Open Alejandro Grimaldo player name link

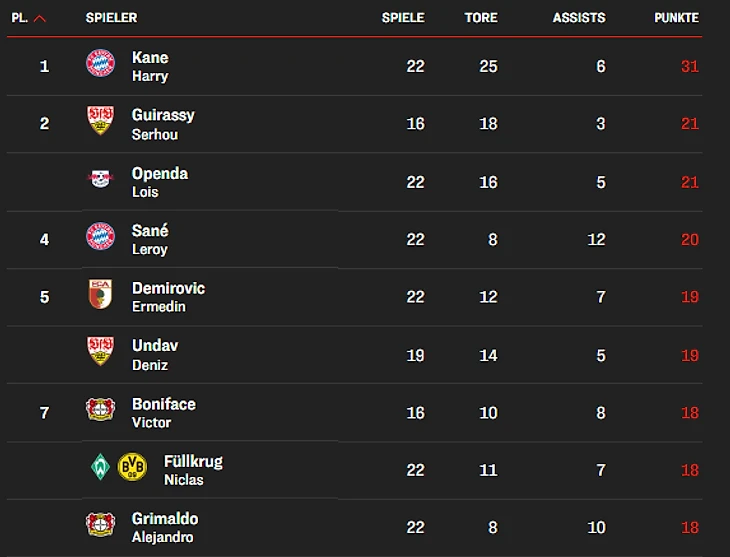(x=165, y=527)
